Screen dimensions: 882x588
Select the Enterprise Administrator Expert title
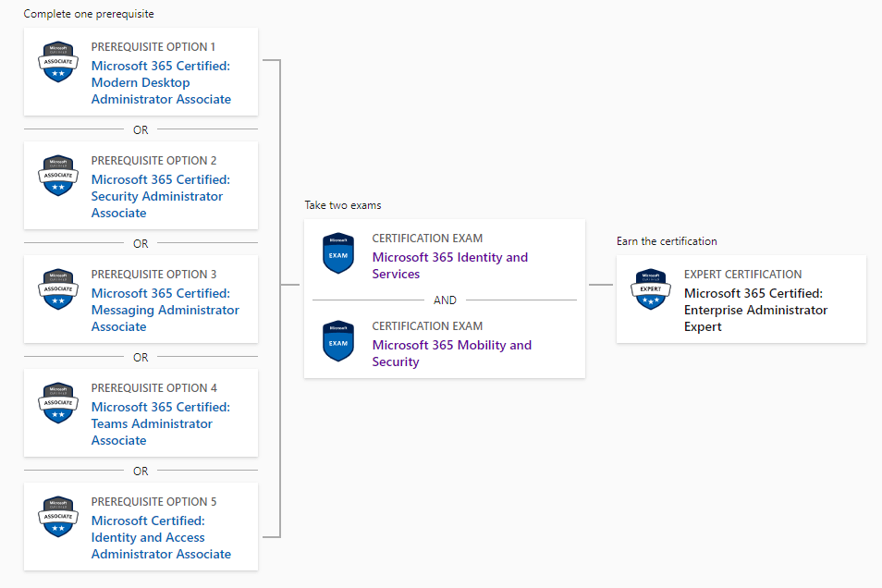click(755, 310)
